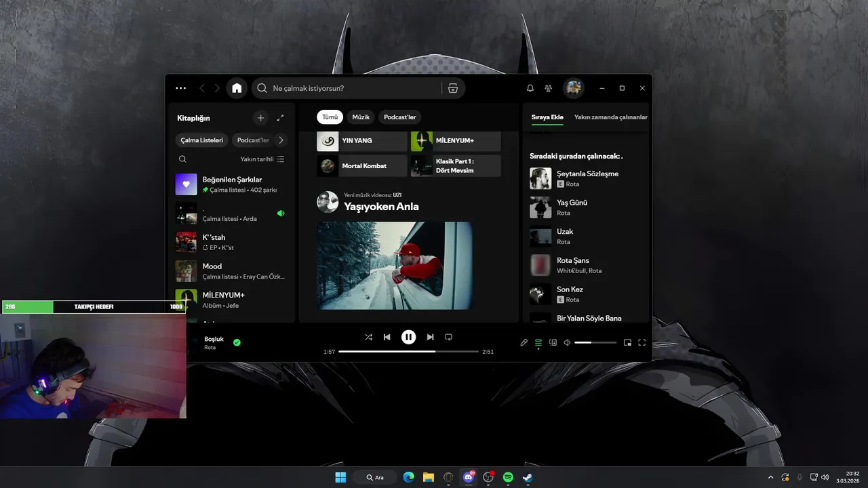Switch to Sıraya Ekle tab
Screen dimensions: 868x488
(547, 117)
